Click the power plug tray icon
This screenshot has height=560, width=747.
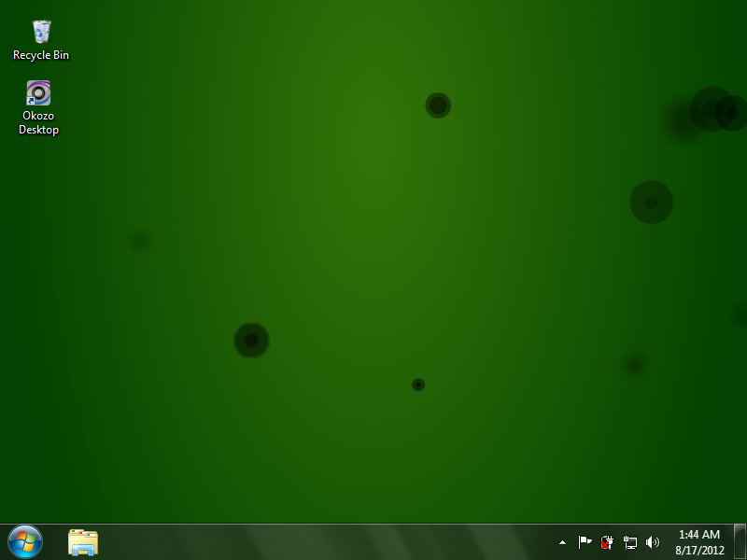tap(606, 542)
